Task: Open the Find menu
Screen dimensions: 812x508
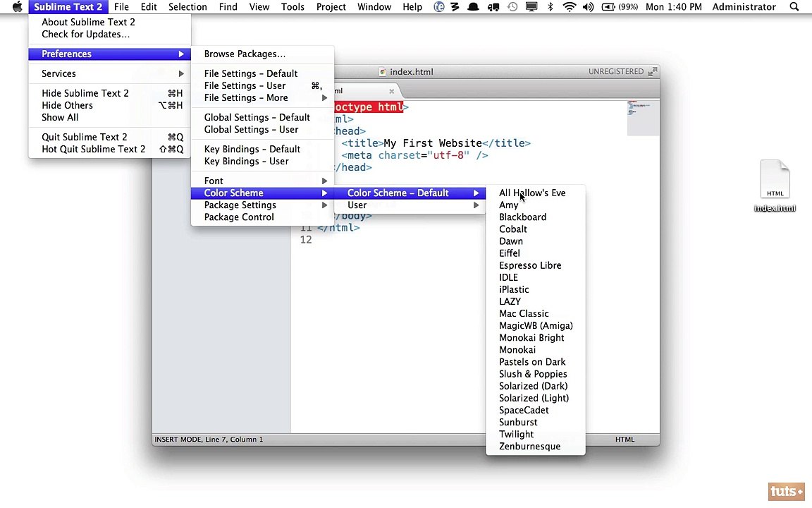Action: pyautogui.click(x=228, y=7)
